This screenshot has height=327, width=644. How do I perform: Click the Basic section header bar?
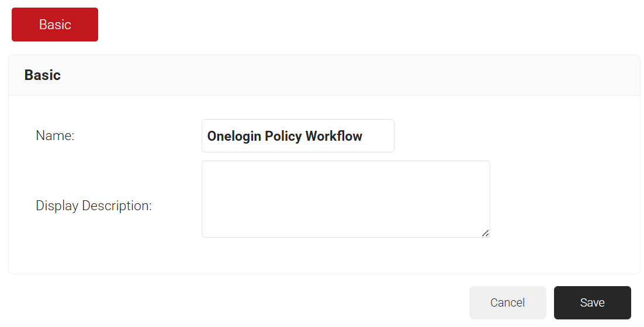[324, 75]
